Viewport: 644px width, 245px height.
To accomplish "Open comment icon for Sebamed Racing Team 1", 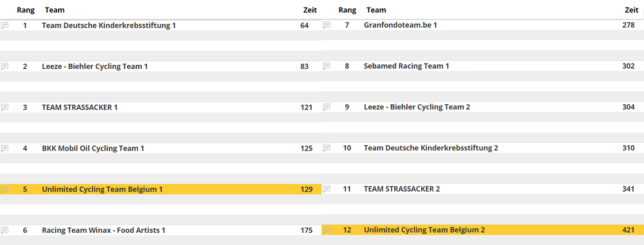I will point(327,66).
